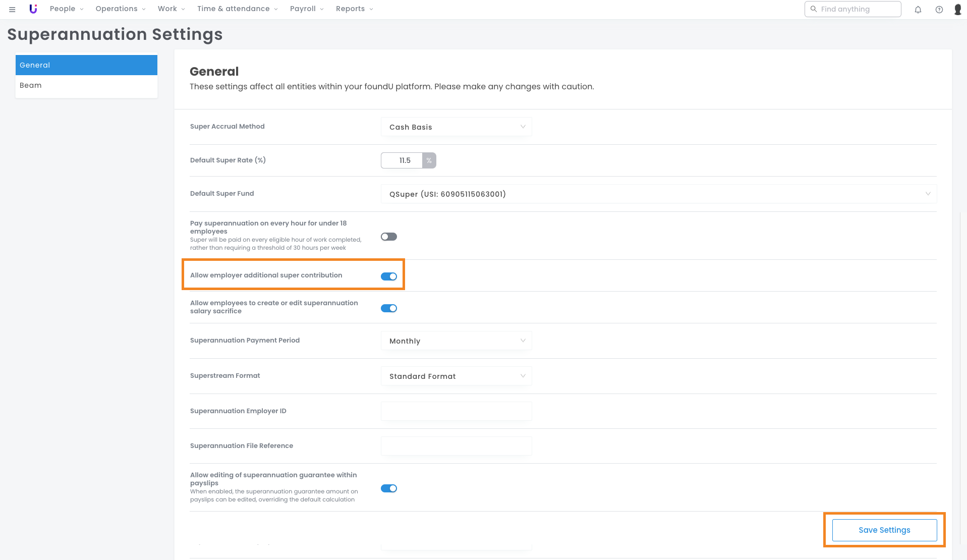Expand the Superstream Format dropdown

[x=456, y=376]
